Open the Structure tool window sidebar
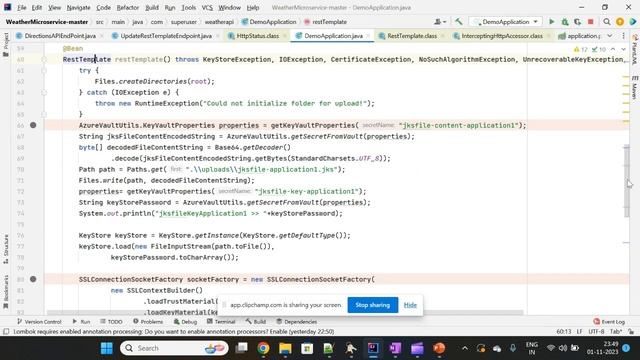640x360 pixels. [x=6, y=249]
